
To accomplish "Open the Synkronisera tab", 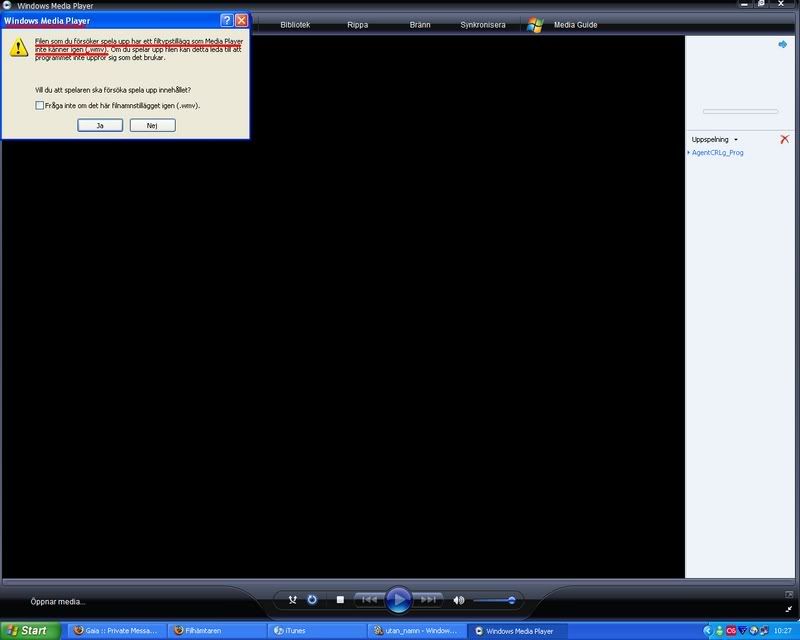I will pos(483,24).
